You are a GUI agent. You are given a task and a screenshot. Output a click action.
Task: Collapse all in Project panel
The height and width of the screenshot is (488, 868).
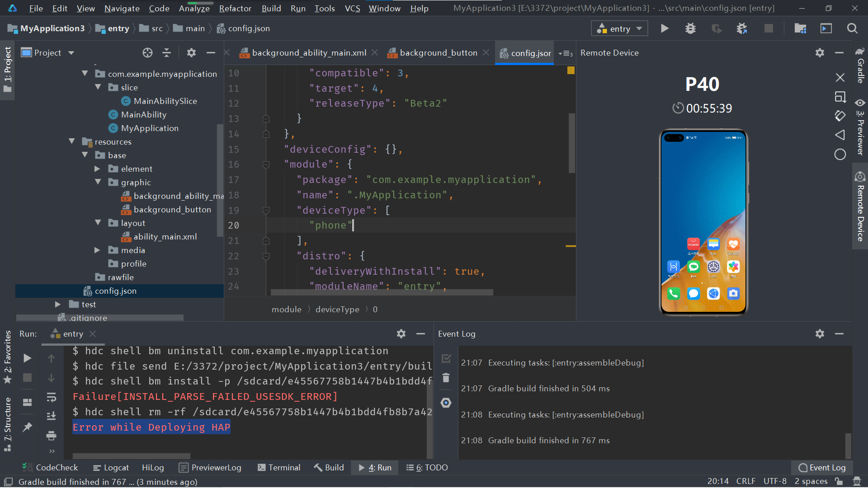tap(167, 53)
